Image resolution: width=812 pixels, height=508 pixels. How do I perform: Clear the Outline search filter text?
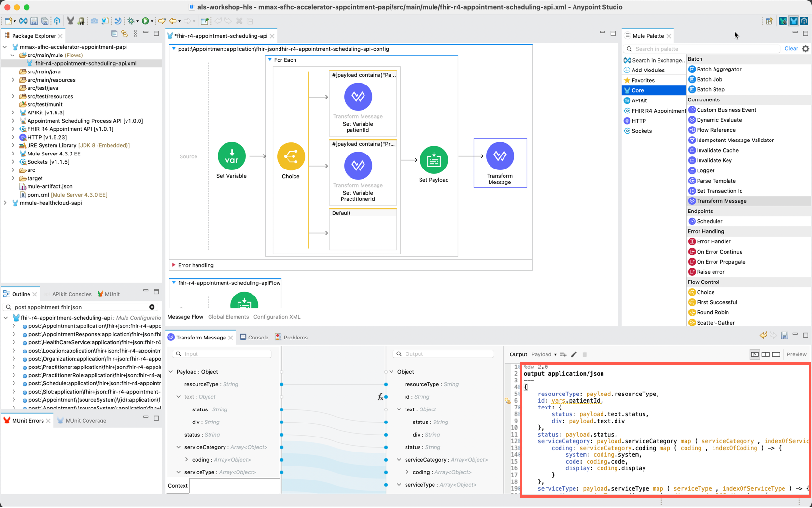tap(152, 307)
